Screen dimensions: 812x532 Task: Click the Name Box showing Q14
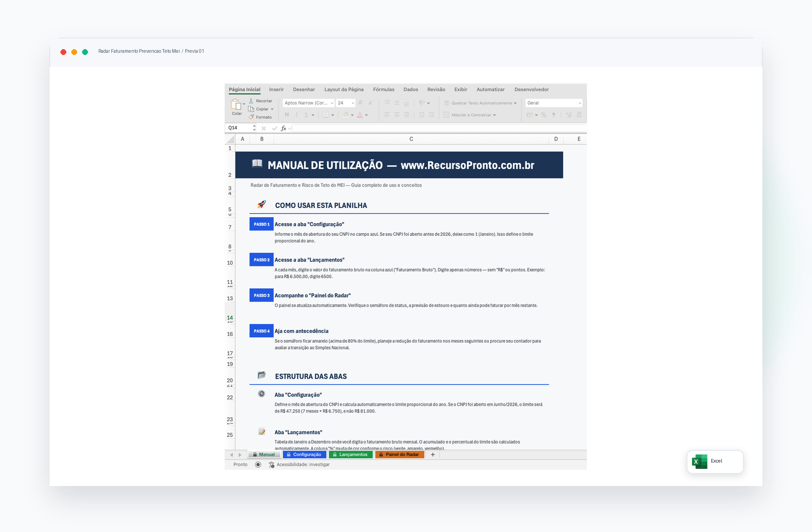click(239, 128)
